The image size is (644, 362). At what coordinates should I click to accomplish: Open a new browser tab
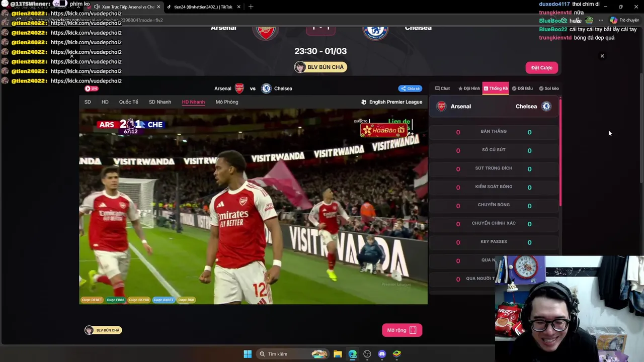tap(251, 7)
